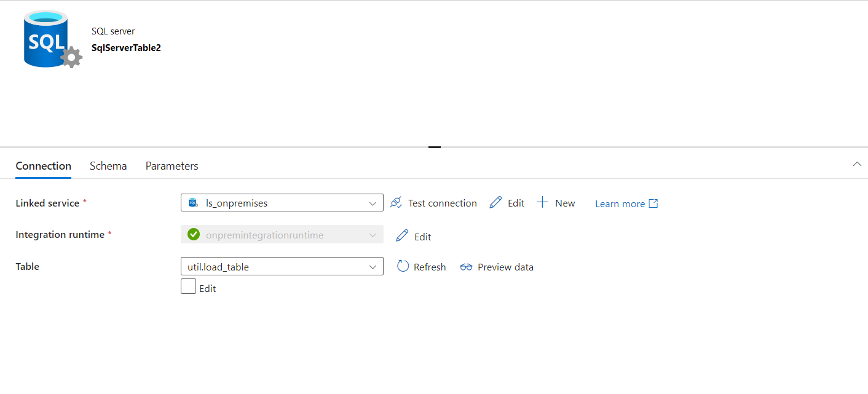Switch to the Schema tab
Viewport: 868px width, 394px height.
pyautogui.click(x=108, y=166)
